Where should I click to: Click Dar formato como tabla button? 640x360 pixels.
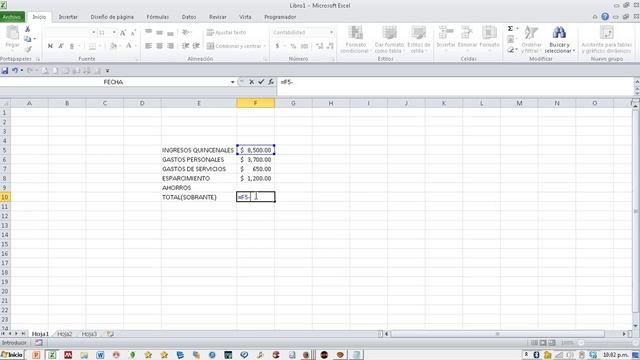click(x=389, y=40)
